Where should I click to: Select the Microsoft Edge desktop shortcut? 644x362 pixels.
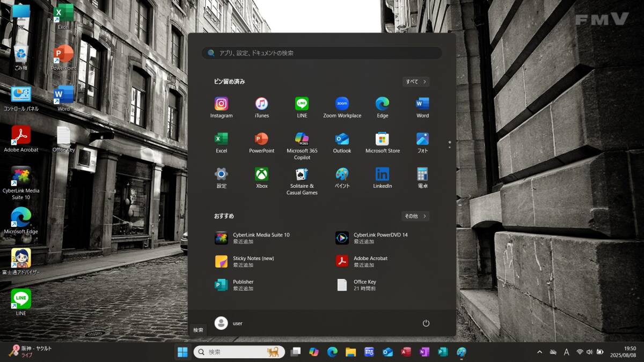(x=21, y=221)
